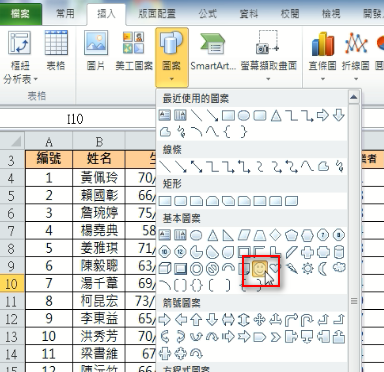The width and height of the screenshot is (384, 372).
Task: Select column B header
Action: pos(99,142)
